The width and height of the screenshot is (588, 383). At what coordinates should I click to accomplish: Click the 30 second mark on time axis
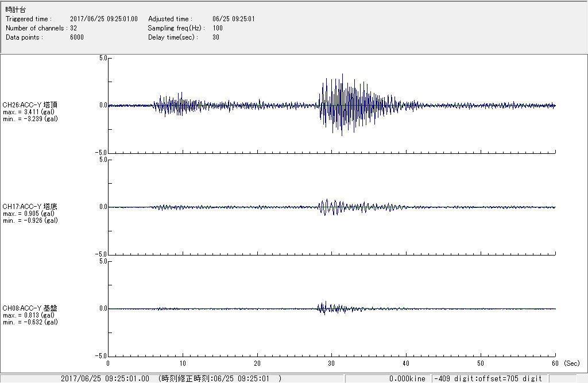(x=331, y=364)
